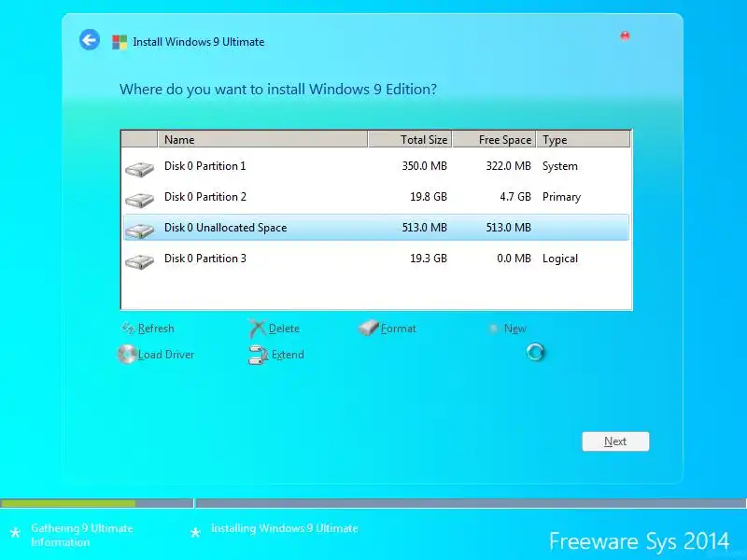Click the Primary type cell

pyautogui.click(x=561, y=197)
